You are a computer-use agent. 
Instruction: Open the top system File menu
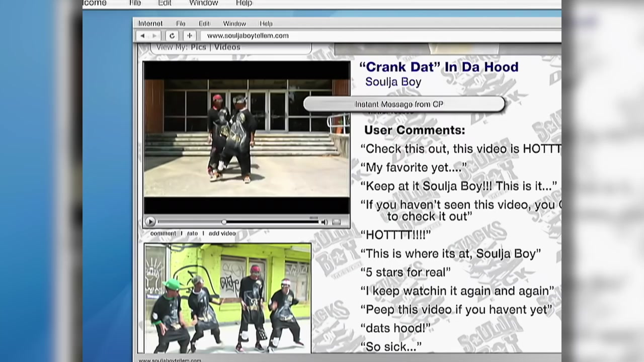tap(135, 3)
